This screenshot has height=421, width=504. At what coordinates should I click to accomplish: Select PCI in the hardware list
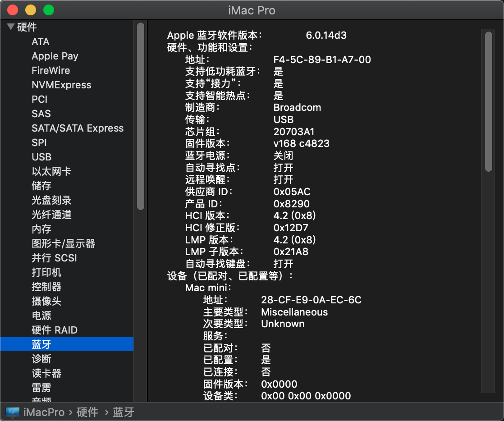click(x=40, y=99)
